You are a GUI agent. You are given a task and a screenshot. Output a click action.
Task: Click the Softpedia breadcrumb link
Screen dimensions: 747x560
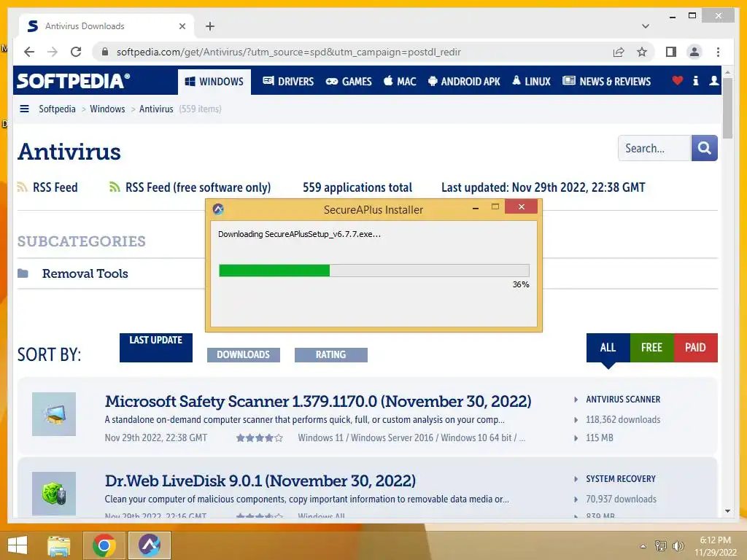pyautogui.click(x=57, y=109)
